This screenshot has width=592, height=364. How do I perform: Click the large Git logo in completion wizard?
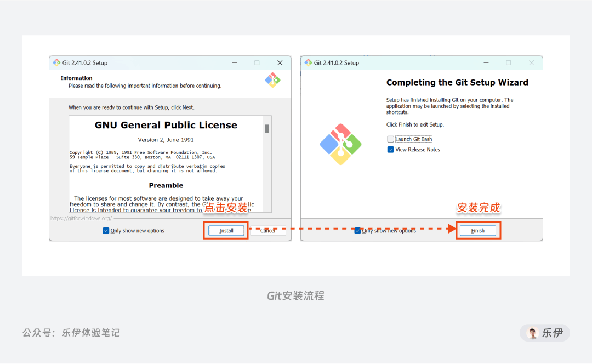(x=340, y=144)
